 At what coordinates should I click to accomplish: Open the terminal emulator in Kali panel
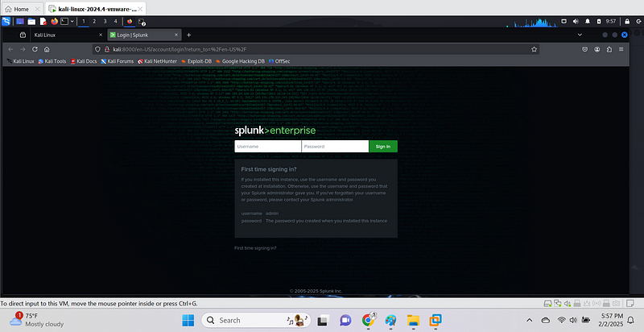coord(65,22)
